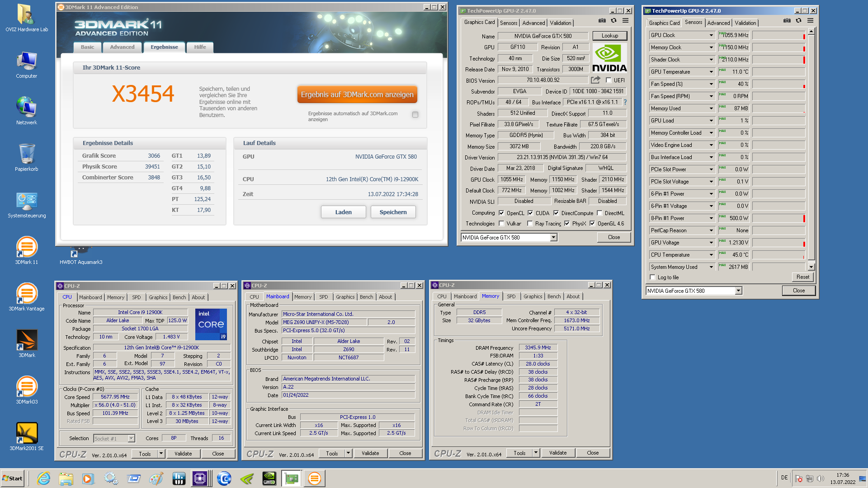Launch 3DMark Vantage desktop shortcut

pyautogui.click(x=27, y=297)
